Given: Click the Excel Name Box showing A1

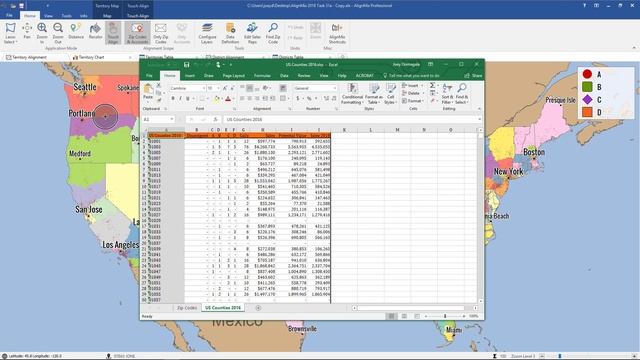Looking at the screenshot, I should tap(158, 119).
